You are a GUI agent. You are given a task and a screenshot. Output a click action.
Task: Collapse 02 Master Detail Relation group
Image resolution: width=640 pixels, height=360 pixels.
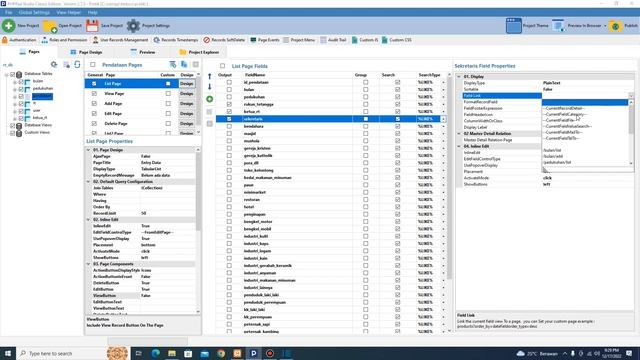click(x=459, y=134)
